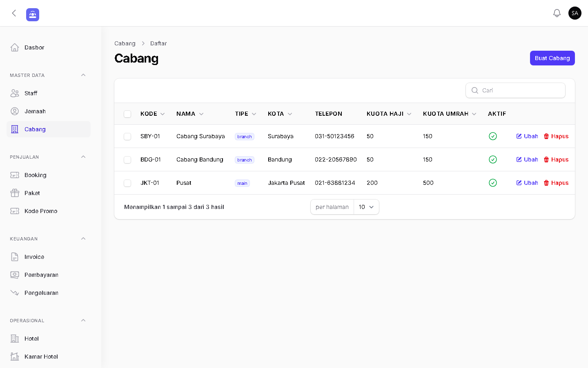Click the Pembayaran banknote icon
The width and height of the screenshot is (588, 368).
(x=15, y=275)
